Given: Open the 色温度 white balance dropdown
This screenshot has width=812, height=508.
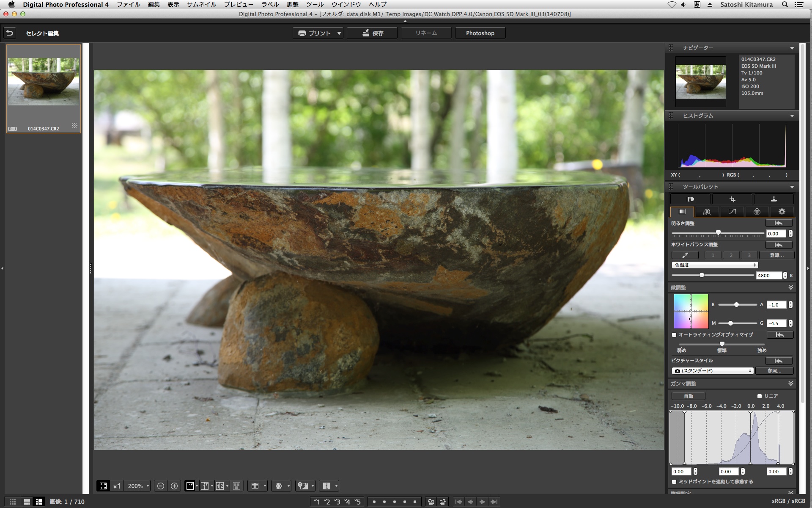Looking at the screenshot, I should click(715, 265).
